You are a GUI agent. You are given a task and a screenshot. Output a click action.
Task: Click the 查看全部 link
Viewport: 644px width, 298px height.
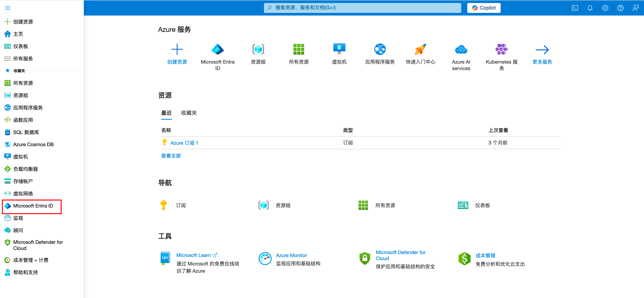coord(171,156)
